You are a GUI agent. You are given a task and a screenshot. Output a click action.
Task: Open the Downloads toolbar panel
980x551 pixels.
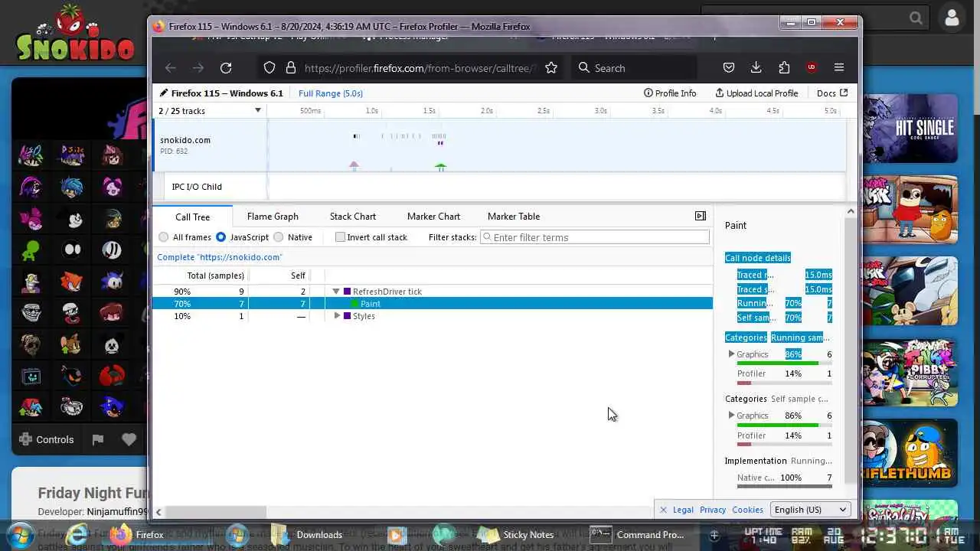756,68
